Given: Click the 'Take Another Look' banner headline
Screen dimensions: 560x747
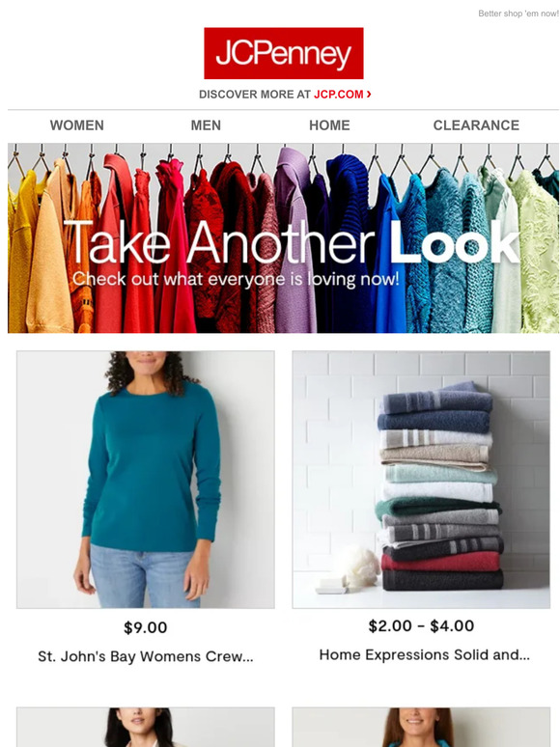Looking at the screenshot, I should 292,242.
